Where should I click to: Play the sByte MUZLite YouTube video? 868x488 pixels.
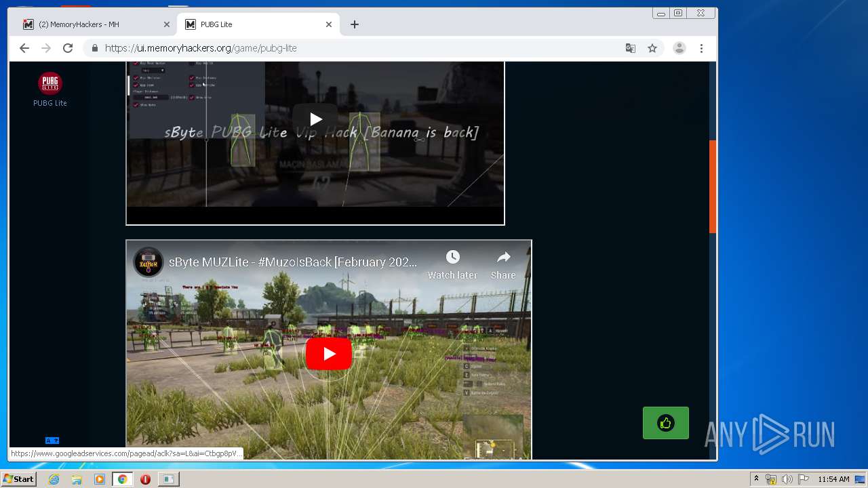(329, 354)
